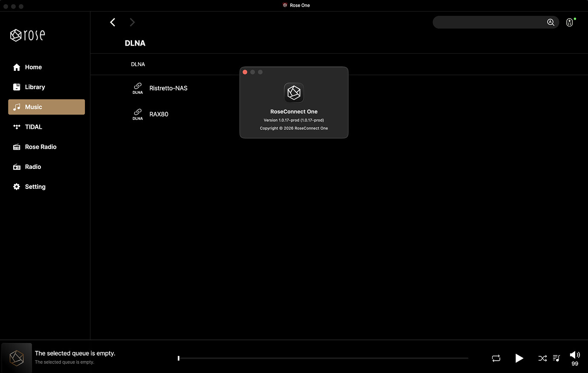The image size is (588, 373).
Task: Click the magnifier icon in the search bar
Action: click(x=551, y=22)
